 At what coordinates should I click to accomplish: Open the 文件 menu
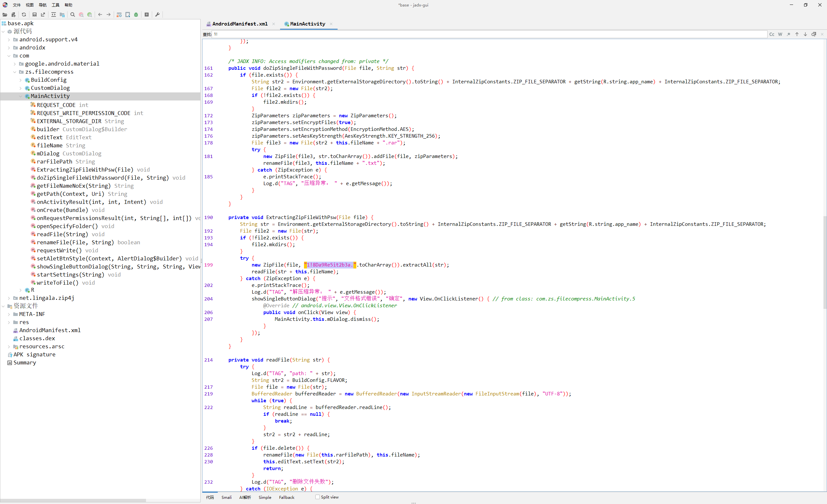[x=17, y=5]
